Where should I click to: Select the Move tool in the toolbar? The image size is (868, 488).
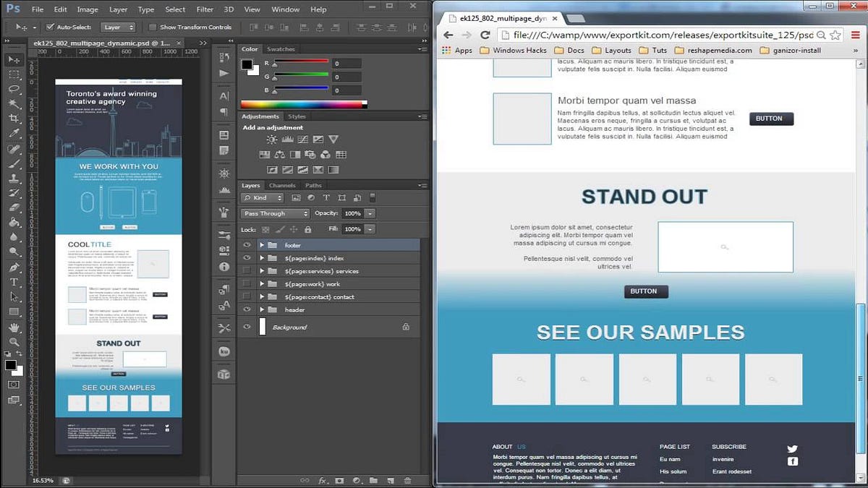coord(13,59)
